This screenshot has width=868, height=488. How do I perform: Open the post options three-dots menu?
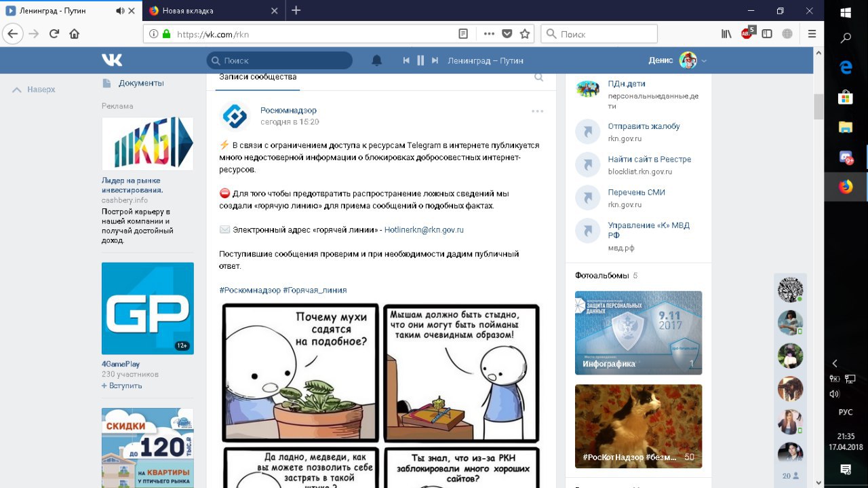pos(538,111)
